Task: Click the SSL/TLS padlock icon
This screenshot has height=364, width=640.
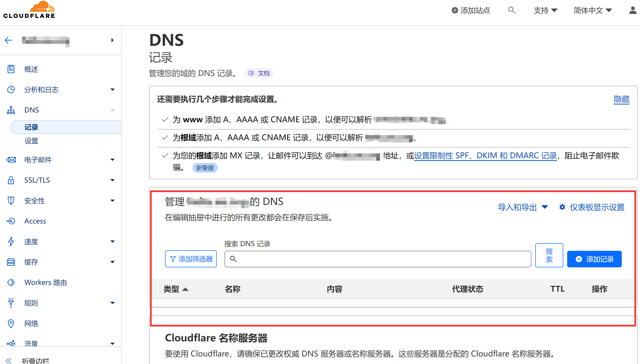Action: coord(11,180)
